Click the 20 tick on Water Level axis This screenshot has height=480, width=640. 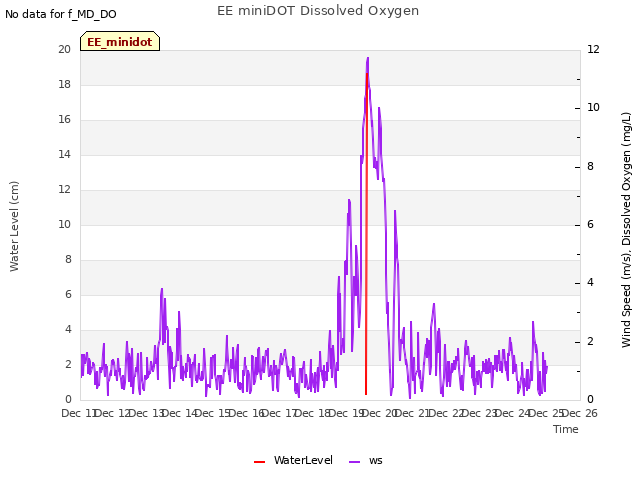click(64, 49)
